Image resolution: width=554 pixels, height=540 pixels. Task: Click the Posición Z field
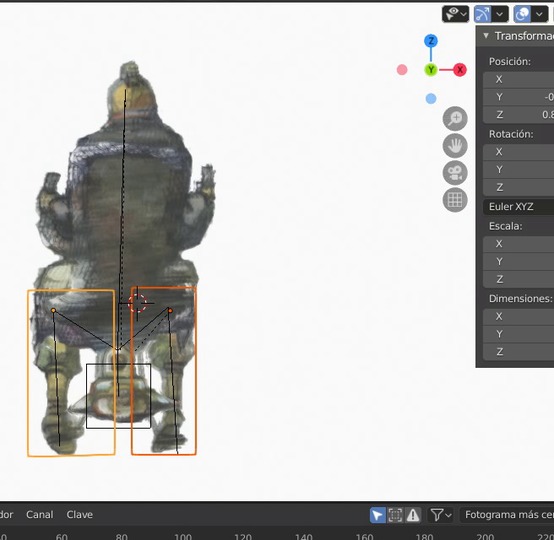518,115
